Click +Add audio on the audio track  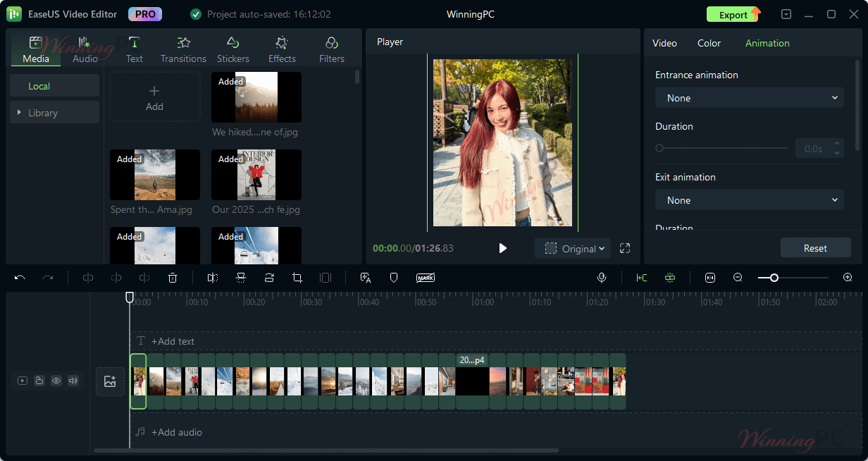pyautogui.click(x=176, y=432)
